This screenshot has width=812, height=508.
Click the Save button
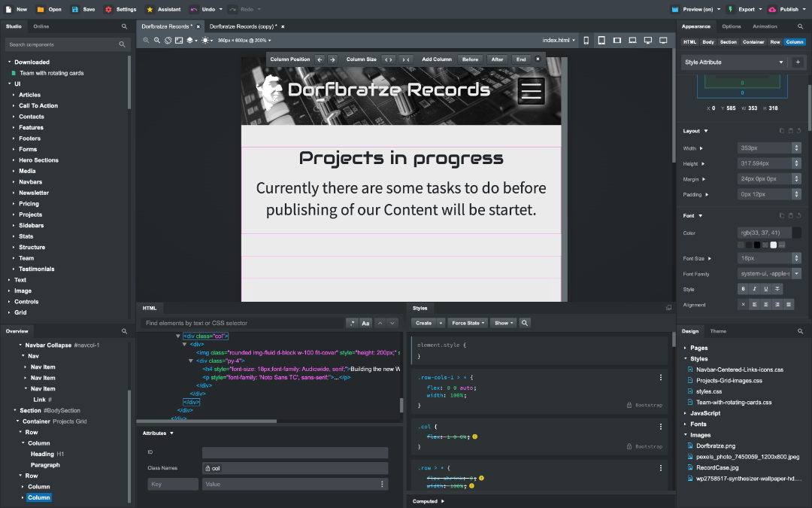[x=83, y=9]
